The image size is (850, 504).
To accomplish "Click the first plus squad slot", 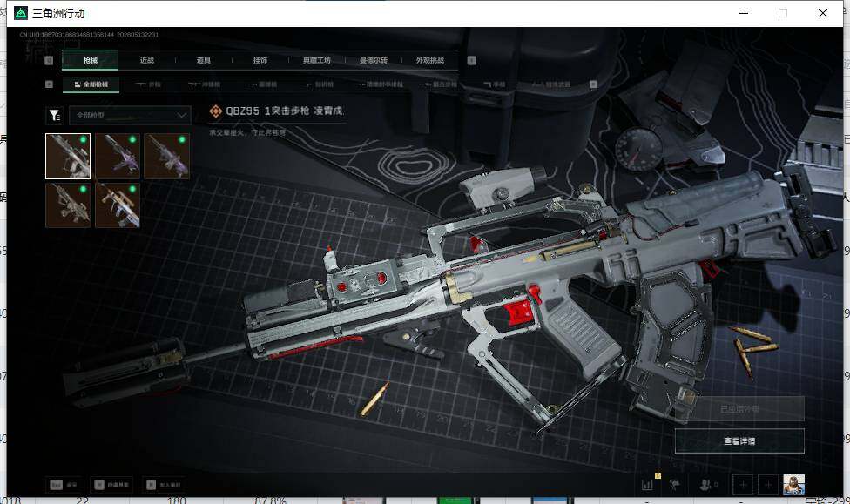I will (x=743, y=485).
